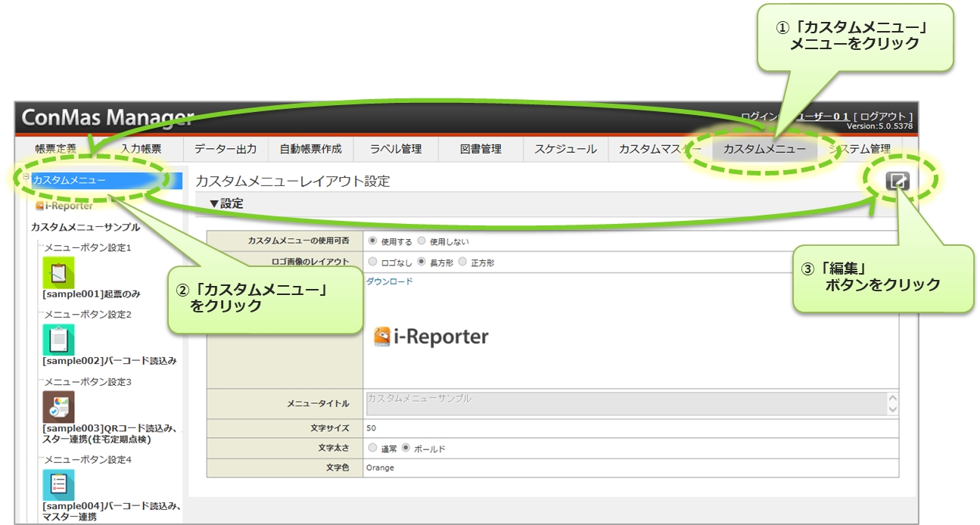Screen dimensions: 980x525
Task: Collapse the カスタムメニュー tree root expander
Action: click(x=26, y=176)
